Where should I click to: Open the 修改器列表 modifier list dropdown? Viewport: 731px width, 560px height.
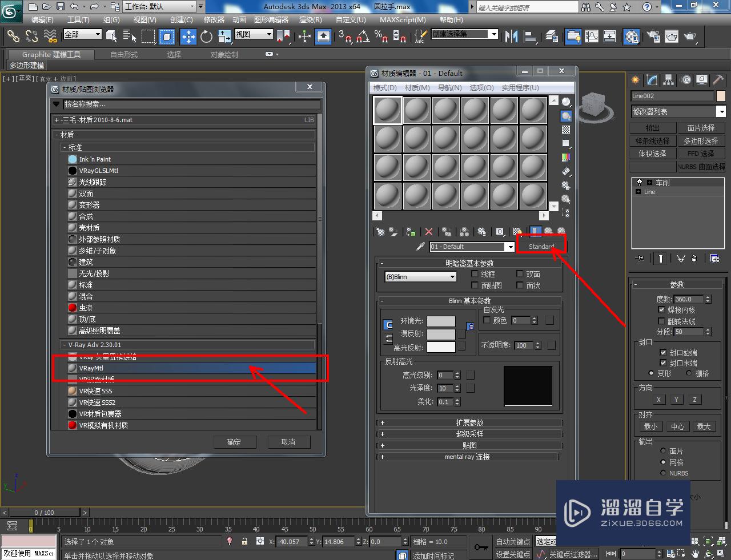tap(678, 111)
